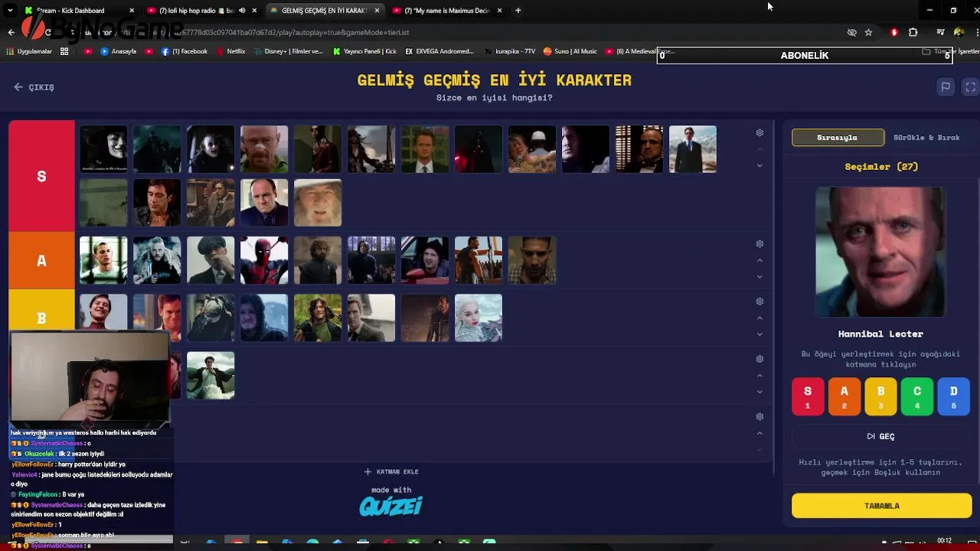This screenshot has width=980, height=551.
Task: Switch to My name is Maximus tab
Action: coord(446,11)
